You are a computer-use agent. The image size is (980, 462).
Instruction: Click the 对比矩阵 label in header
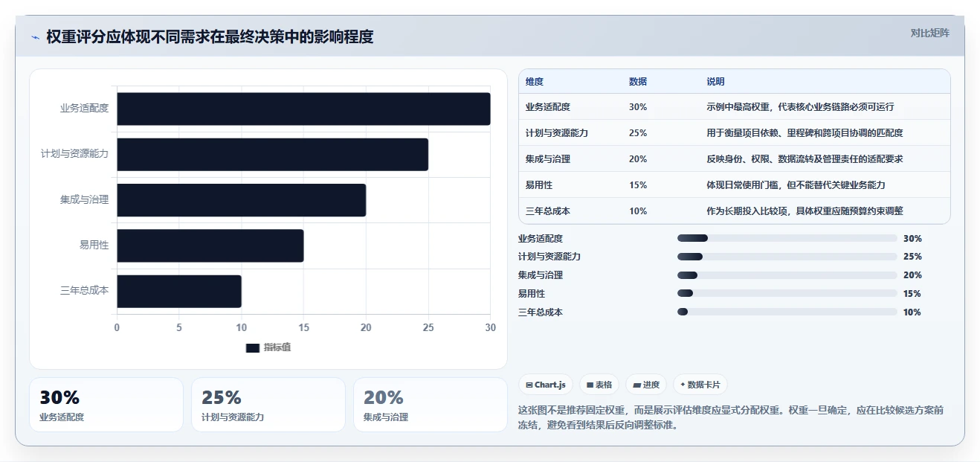[929, 33]
